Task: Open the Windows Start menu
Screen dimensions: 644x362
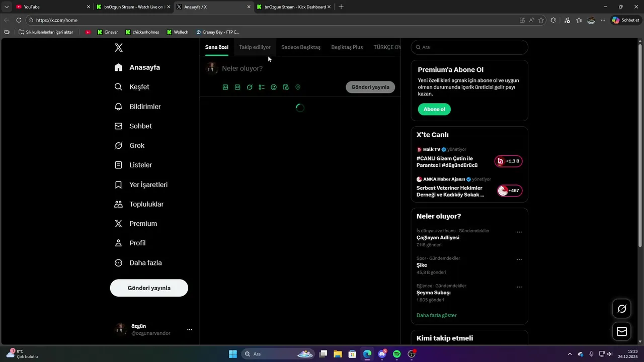Action: (x=233, y=354)
